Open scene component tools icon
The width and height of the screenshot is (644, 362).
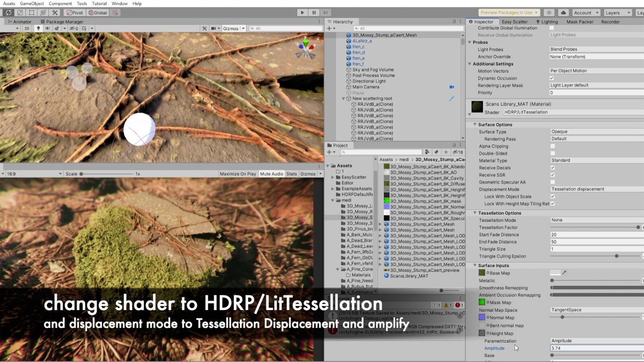click(204, 29)
